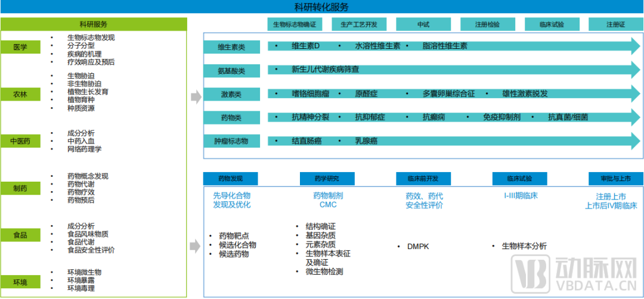
Task: Click the 药物类 row label
Action: pyautogui.click(x=231, y=118)
